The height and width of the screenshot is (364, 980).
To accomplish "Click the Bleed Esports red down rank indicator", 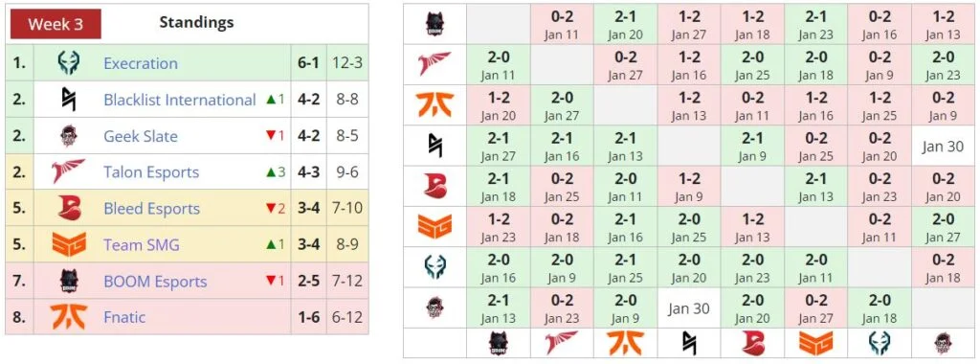I will 276,208.
